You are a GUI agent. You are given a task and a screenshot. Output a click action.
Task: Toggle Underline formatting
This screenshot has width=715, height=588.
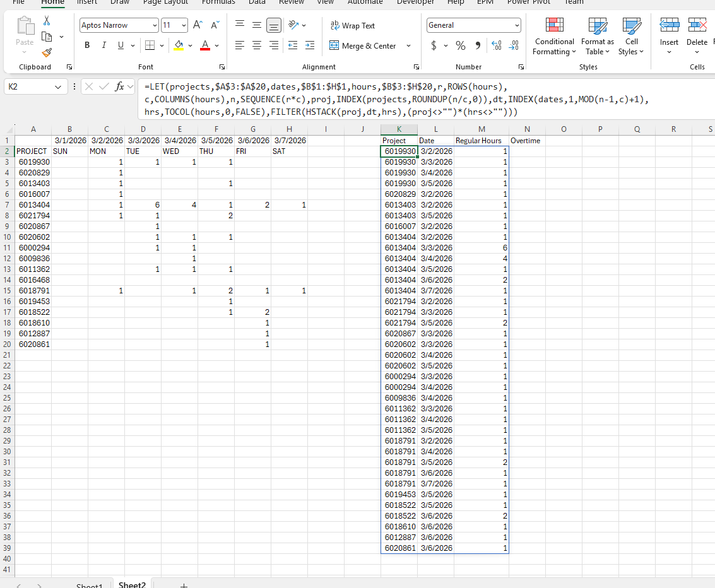coord(121,45)
